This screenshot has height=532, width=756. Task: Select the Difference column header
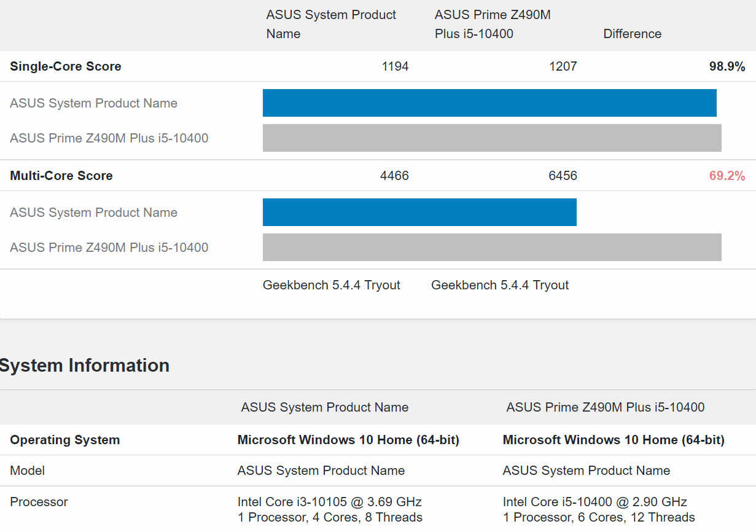click(632, 34)
